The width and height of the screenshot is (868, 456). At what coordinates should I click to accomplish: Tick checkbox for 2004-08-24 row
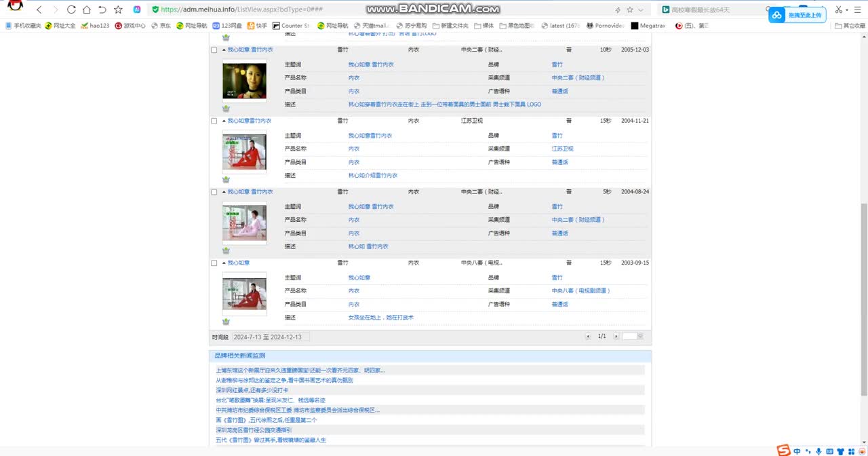(x=214, y=192)
